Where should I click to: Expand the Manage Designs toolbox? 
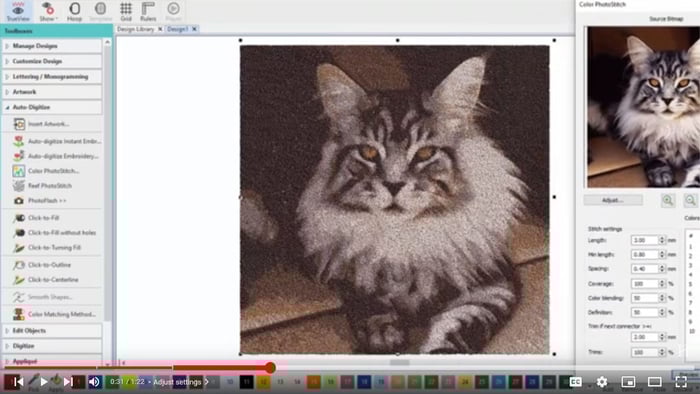click(x=52, y=46)
